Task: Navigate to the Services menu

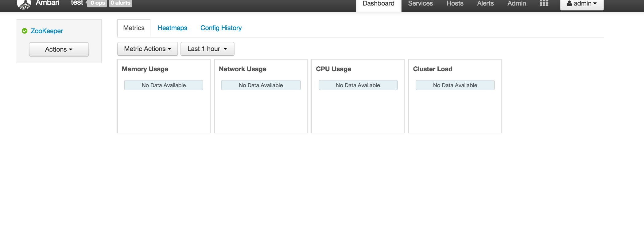Action: coord(420,3)
